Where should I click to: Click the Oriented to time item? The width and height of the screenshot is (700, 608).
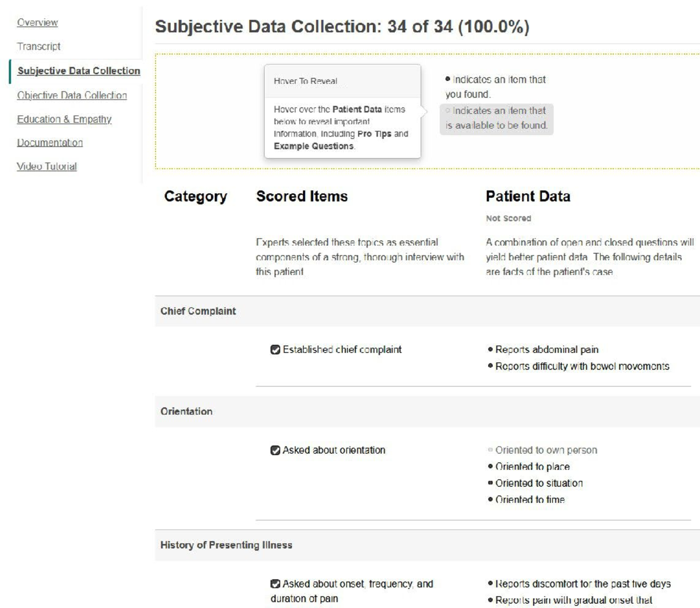tap(530, 499)
